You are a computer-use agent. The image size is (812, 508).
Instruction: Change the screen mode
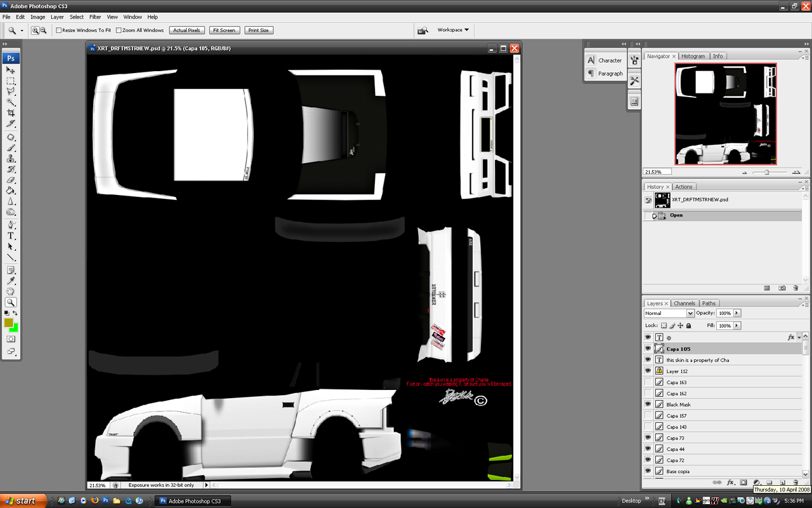pyautogui.click(x=11, y=351)
